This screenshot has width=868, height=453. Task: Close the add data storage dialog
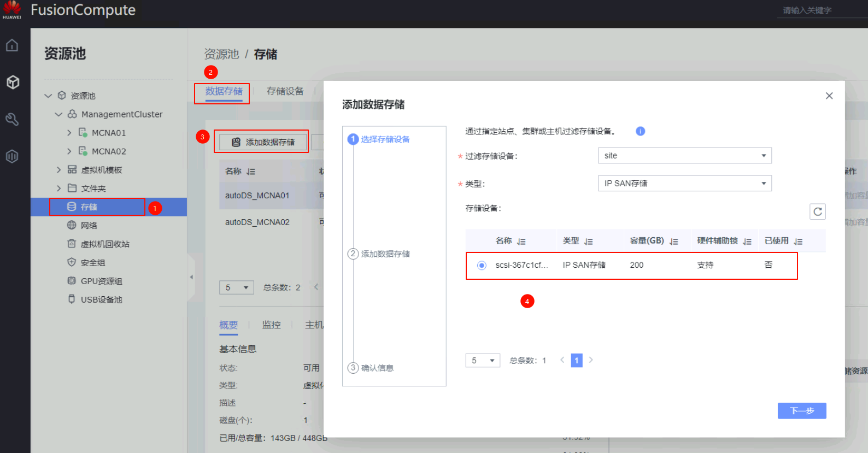pos(829,96)
